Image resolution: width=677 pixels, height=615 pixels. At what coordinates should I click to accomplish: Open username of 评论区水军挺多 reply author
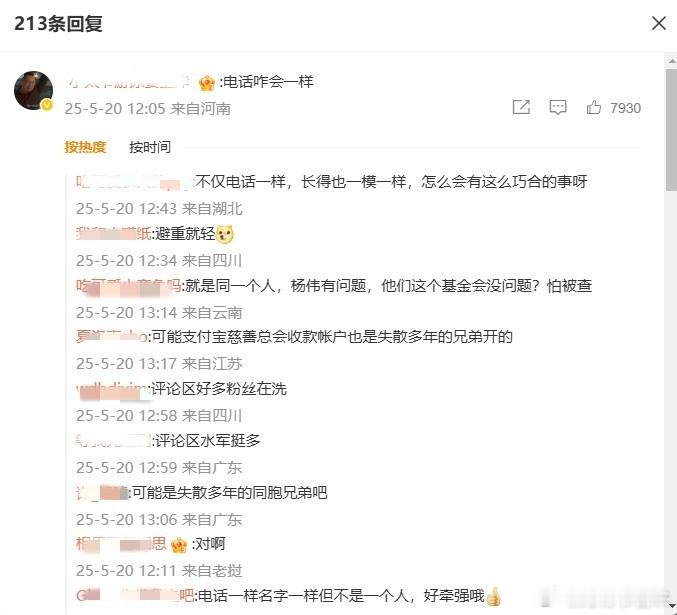(113, 441)
